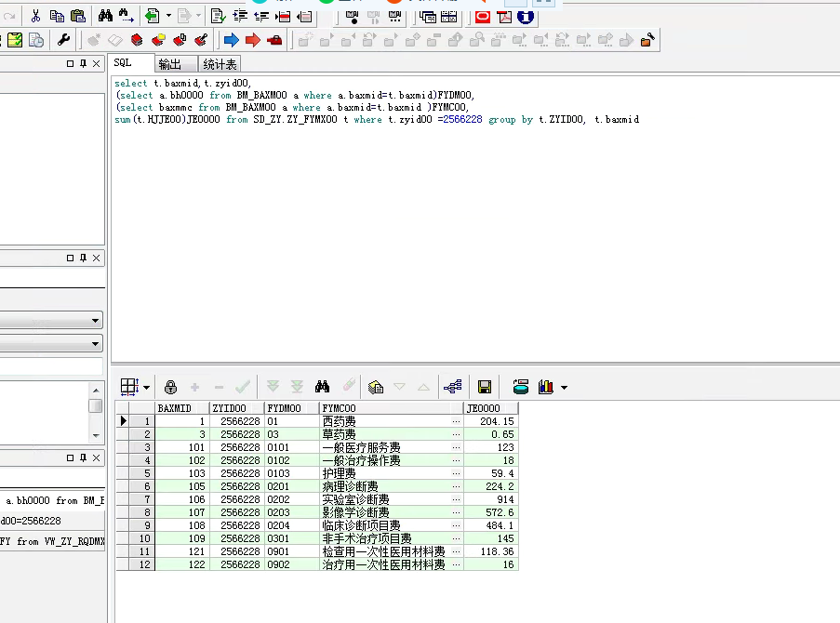
Task: Click the Export Results database icon
Action: [521, 387]
